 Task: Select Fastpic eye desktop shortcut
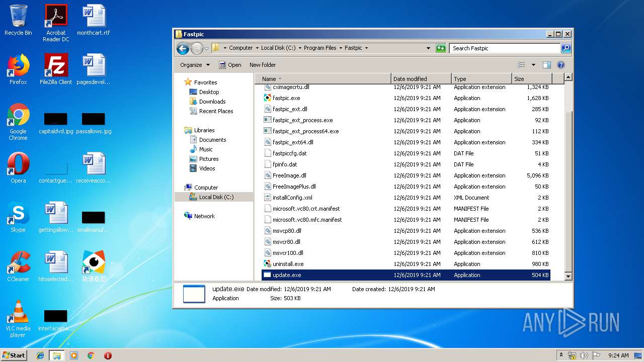pyautogui.click(x=94, y=266)
